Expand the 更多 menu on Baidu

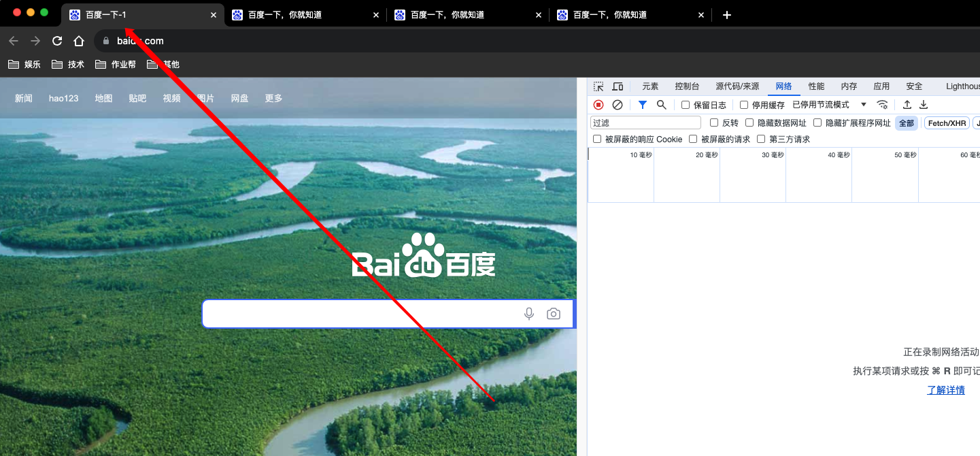pyautogui.click(x=273, y=98)
